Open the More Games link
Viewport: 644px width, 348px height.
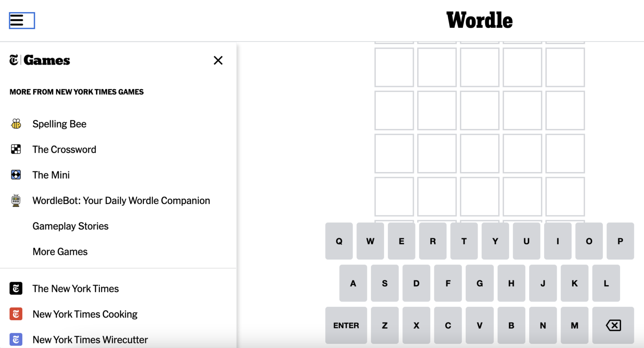coord(60,252)
